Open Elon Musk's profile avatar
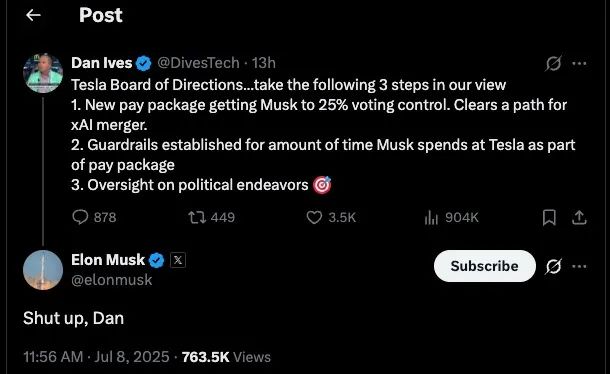Screen dimensions: 610x374 [43, 270]
